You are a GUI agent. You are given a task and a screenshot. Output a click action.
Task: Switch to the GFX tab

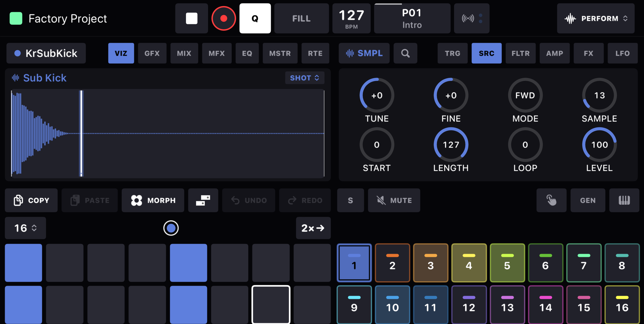152,53
